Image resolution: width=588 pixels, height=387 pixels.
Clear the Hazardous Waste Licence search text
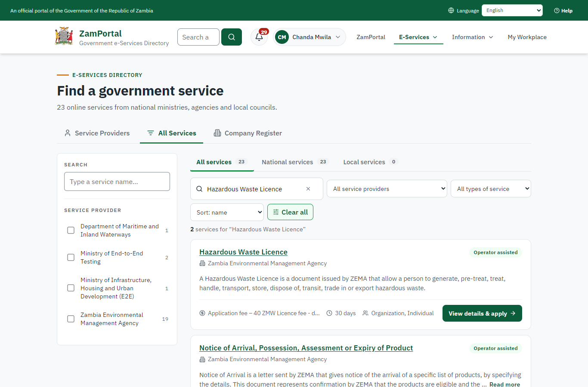[308, 189]
